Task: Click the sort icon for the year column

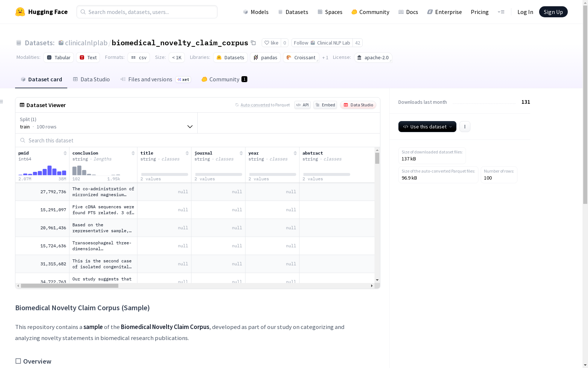Action: (295, 153)
